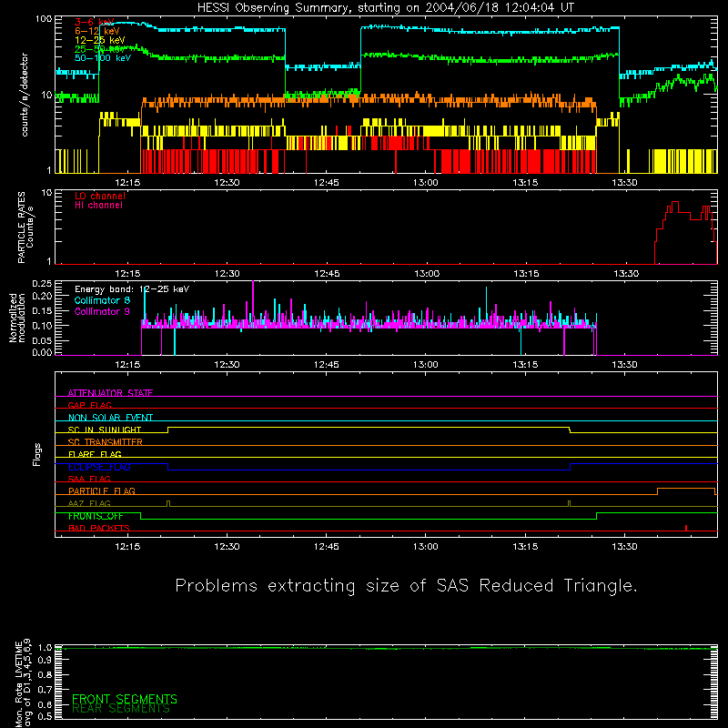Click the PARTICLE_FLAG label
Viewport: 728px width, 728px height.
click(x=102, y=490)
